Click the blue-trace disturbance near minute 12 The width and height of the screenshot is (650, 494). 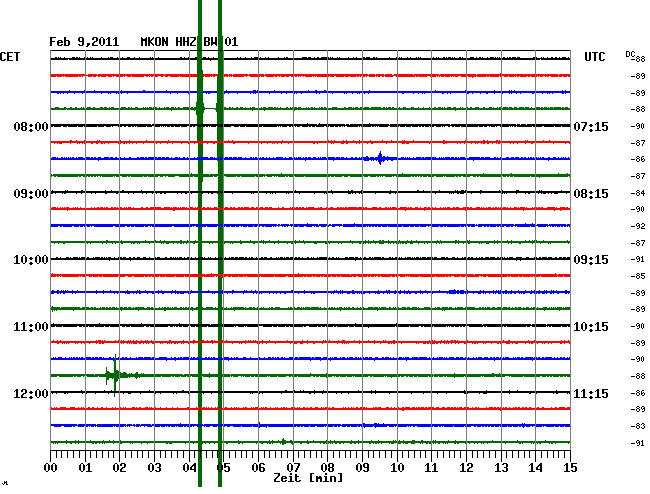pyautogui.click(x=456, y=292)
